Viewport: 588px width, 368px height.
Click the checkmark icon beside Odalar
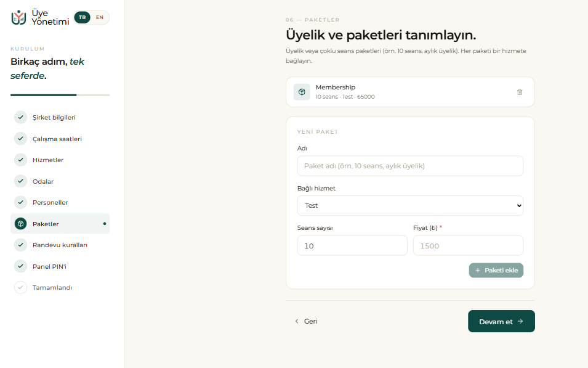coord(20,181)
